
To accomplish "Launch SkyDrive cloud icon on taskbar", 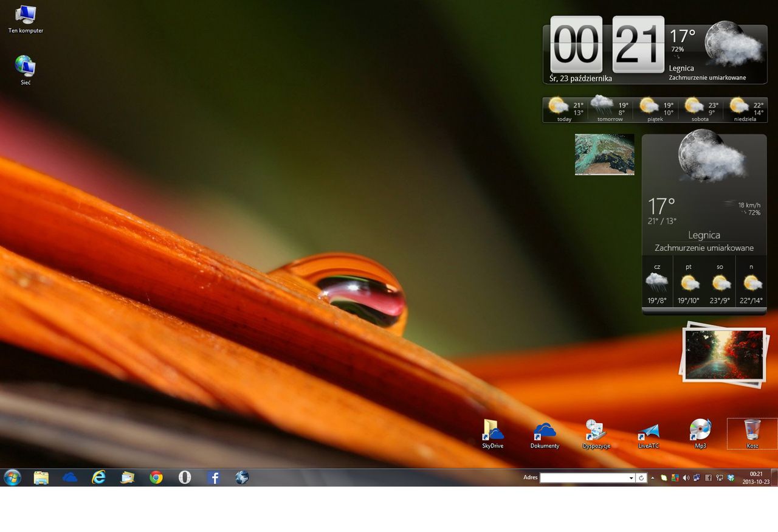I will (x=70, y=477).
